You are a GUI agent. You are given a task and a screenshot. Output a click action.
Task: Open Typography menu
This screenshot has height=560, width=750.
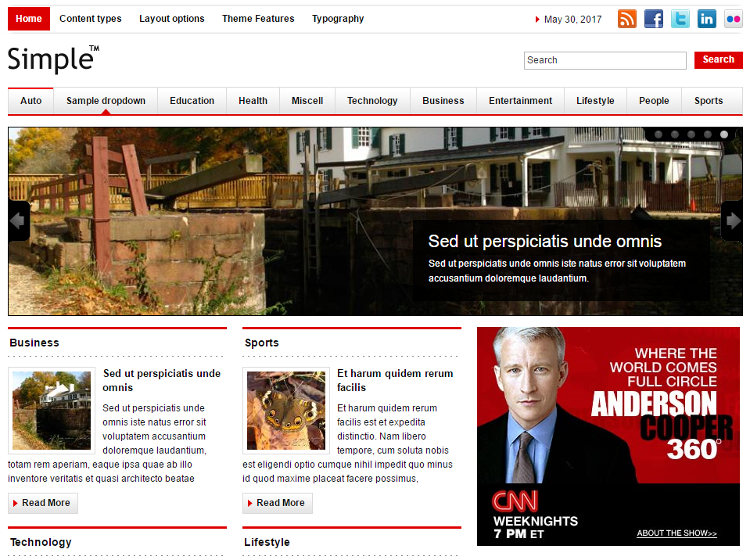[x=338, y=19]
